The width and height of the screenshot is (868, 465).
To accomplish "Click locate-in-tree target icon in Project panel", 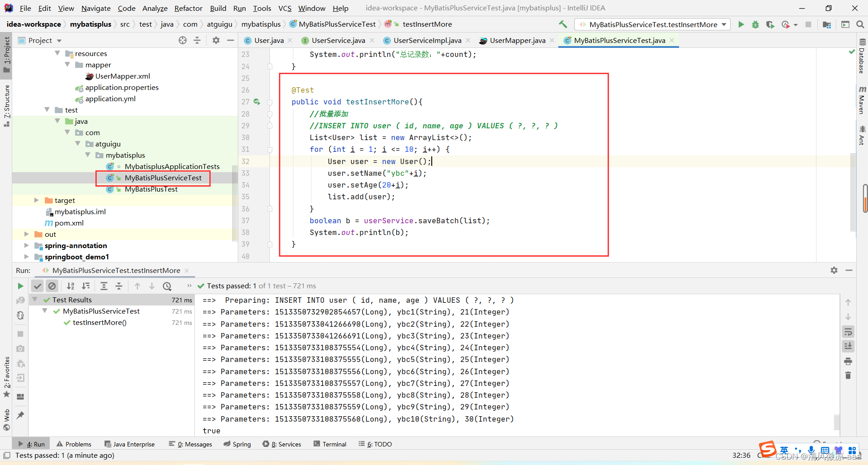I will 183,40.
